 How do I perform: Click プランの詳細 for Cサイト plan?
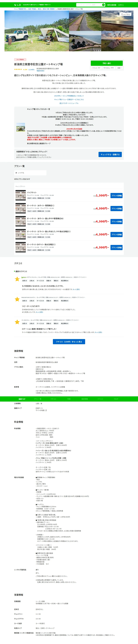(x=117, y=235)
